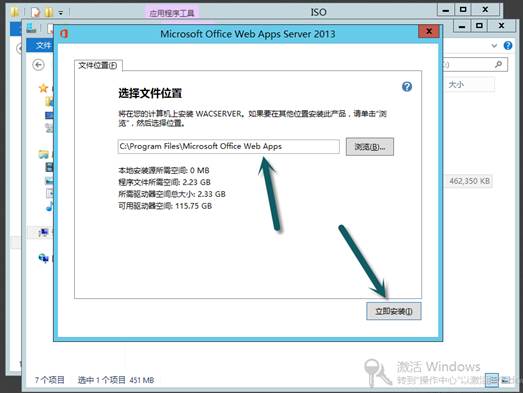Open the 浏览(B)... browse button
Screen dimensions: 523x393
[x=370, y=147]
